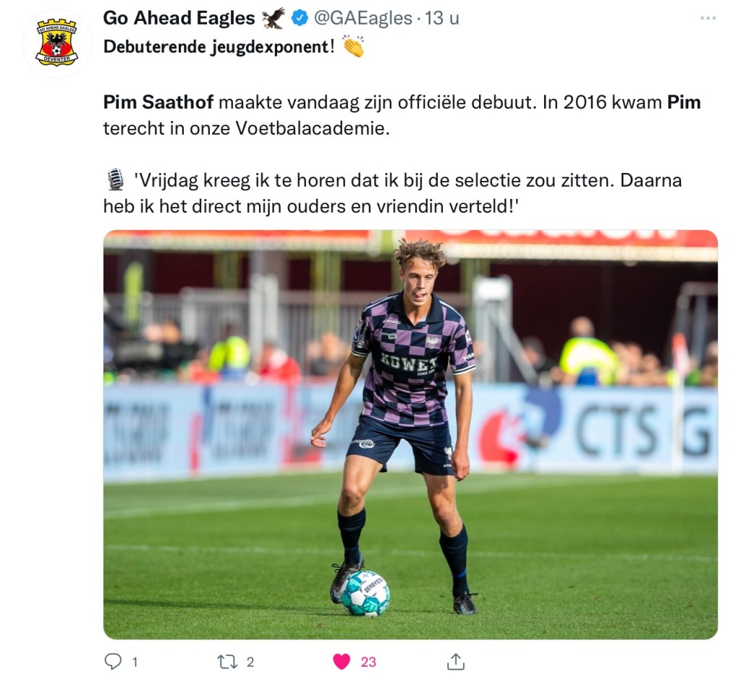This screenshot has width=741, height=700.
Task: Click the retweet count number 2
Action: tap(250, 662)
